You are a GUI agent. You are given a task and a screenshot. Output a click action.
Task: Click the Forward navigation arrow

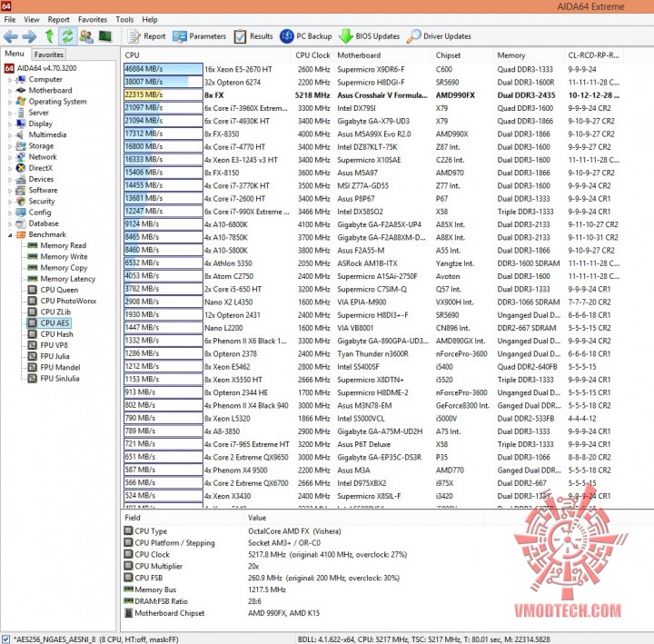(29, 36)
